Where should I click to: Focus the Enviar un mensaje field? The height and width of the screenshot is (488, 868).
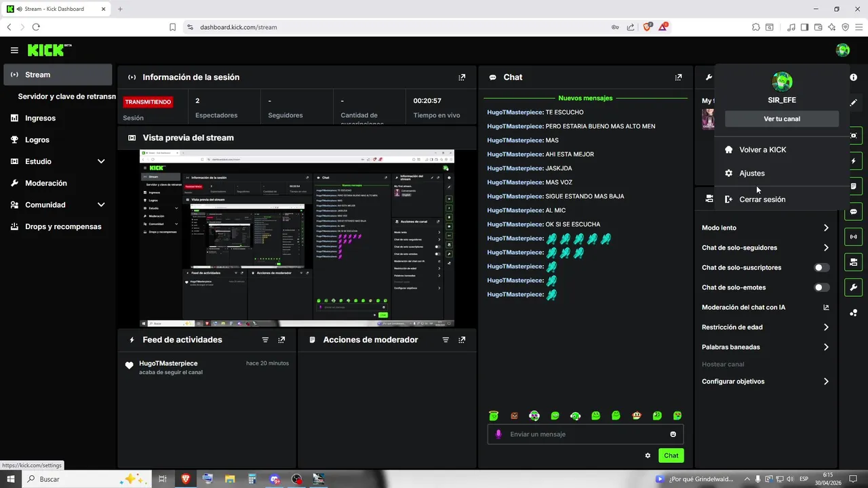click(x=585, y=434)
